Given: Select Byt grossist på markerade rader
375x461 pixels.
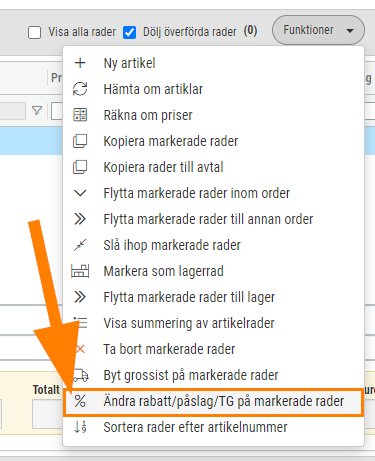Looking at the screenshot, I should (x=213, y=375).
